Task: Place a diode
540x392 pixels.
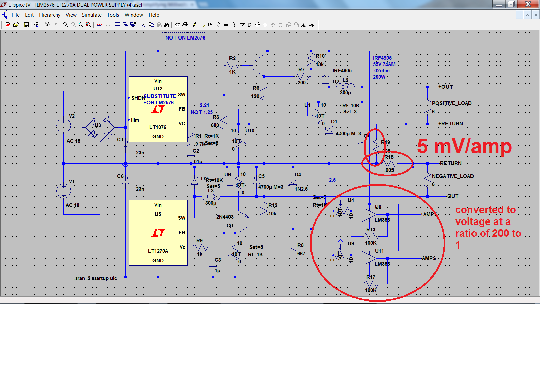Action: (242, 25)
